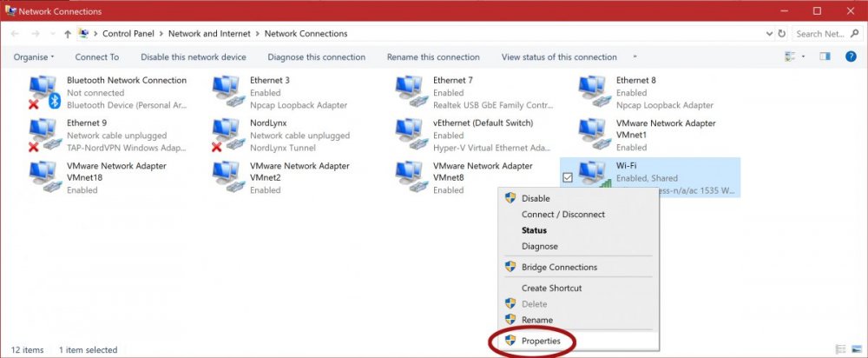Refresh the Network Connections view

pyautogui.click(x=782, y=34)
